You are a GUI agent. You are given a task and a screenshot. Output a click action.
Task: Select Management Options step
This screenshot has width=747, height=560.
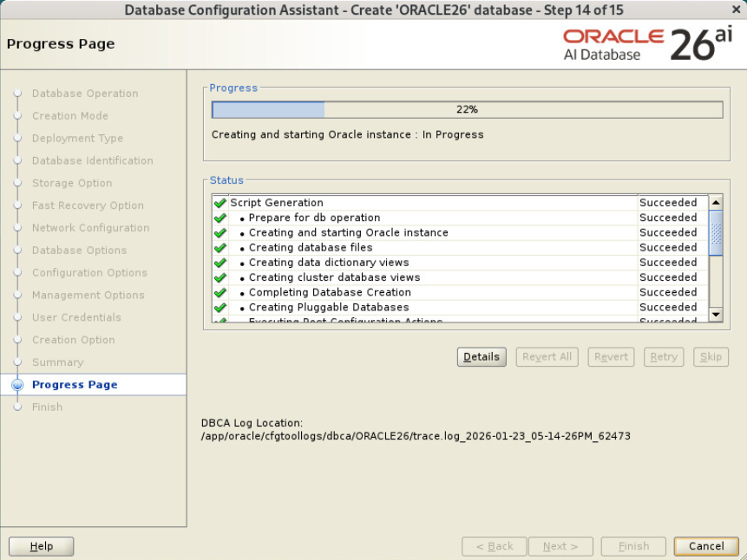(88, 295)
